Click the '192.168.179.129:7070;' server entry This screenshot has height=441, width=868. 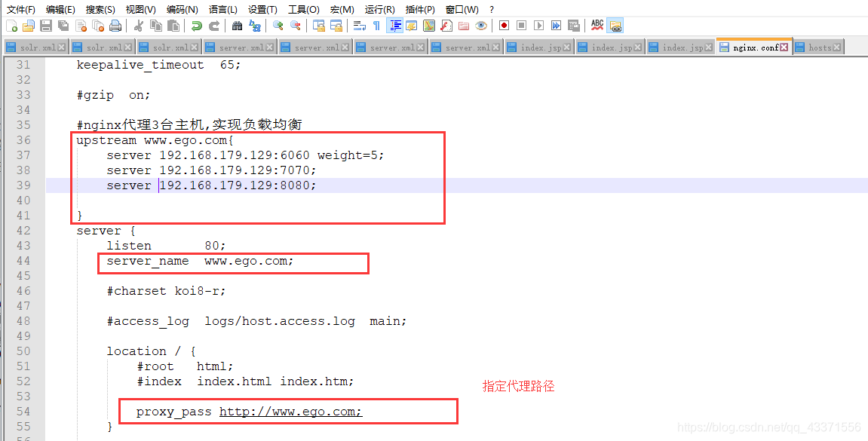tap(238, 170)
